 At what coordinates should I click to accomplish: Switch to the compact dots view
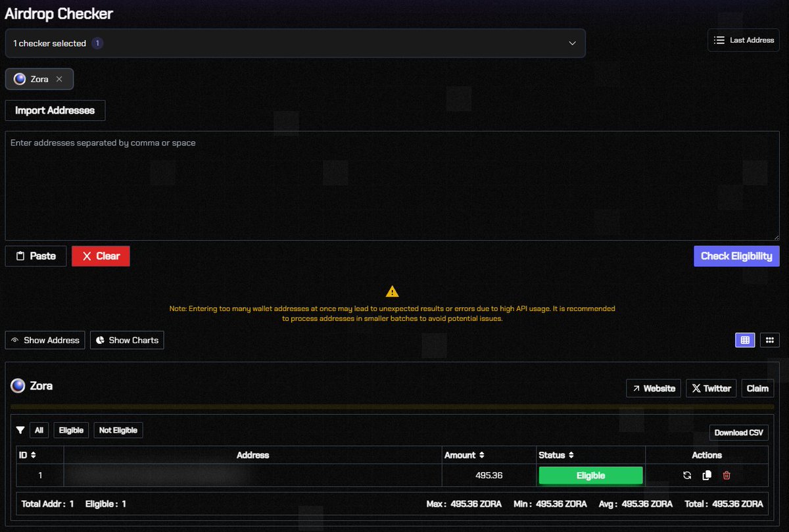click(x=769, y=340)
